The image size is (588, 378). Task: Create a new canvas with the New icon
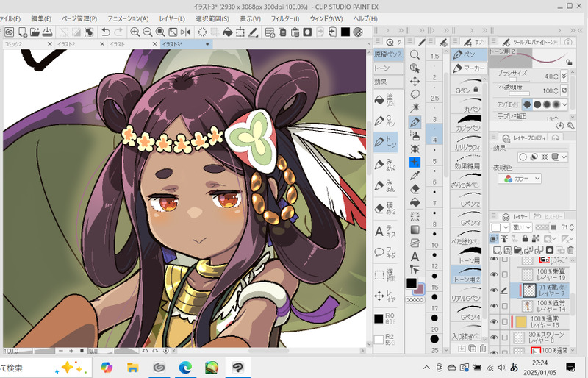click(x=23, y=32)
